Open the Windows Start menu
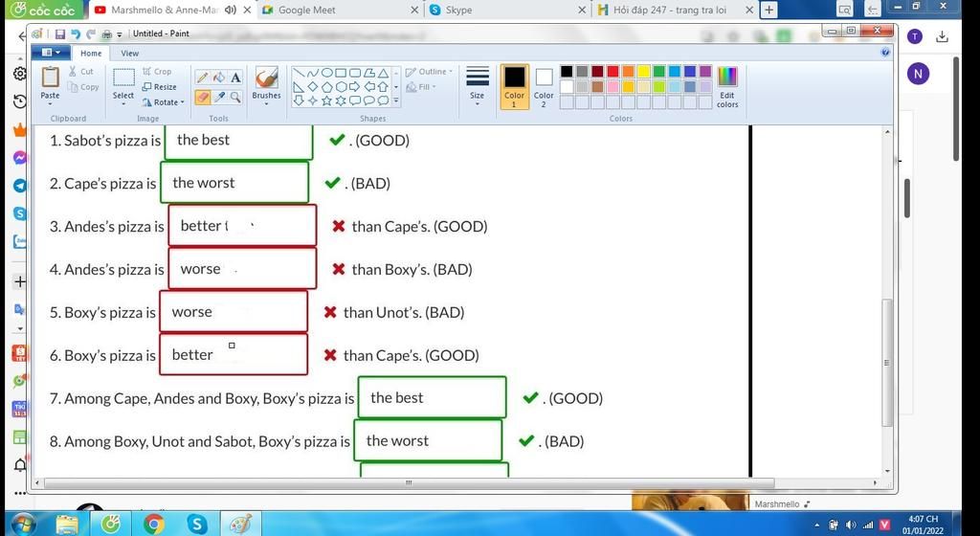The height and width of the screenshot is (536, 980). 22,524
